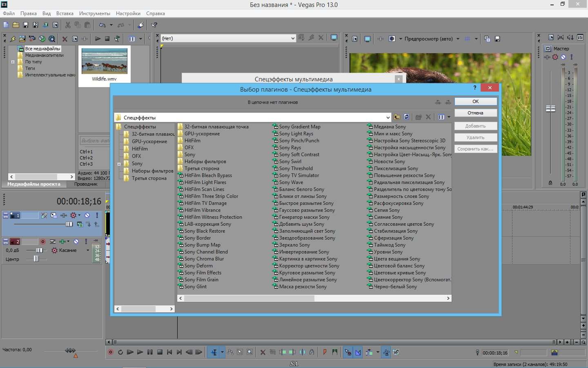The image size is (588, 368).
Task: Click the Master automation settings gear icon
Action: point(555,57)
